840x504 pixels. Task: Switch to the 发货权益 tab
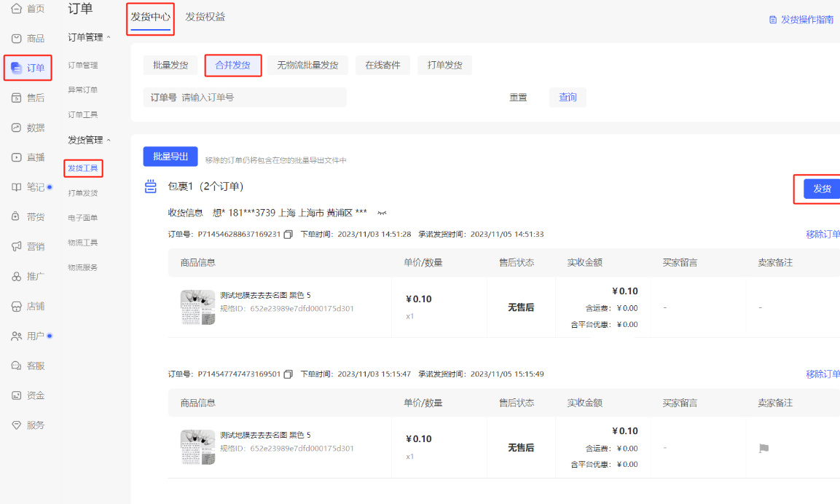pyautogui.click(x=205, y=17)
